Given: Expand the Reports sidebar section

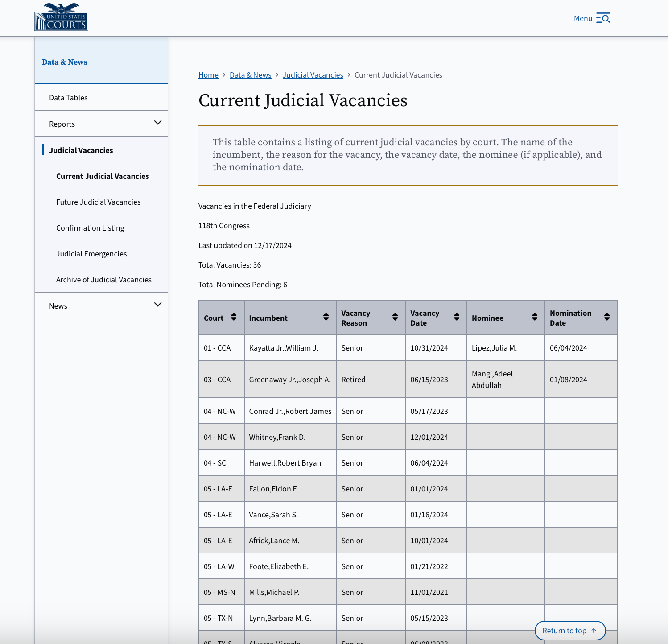Looking at the screenshot, I should (x=158, y=123).
